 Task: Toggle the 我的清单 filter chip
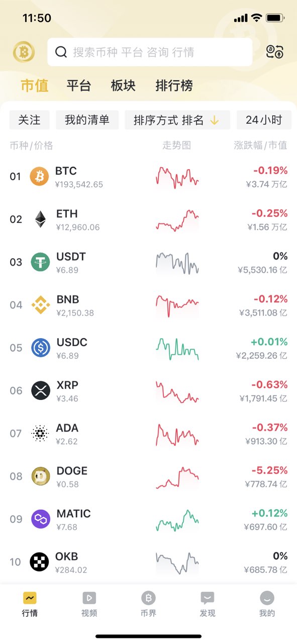[87, 120]
